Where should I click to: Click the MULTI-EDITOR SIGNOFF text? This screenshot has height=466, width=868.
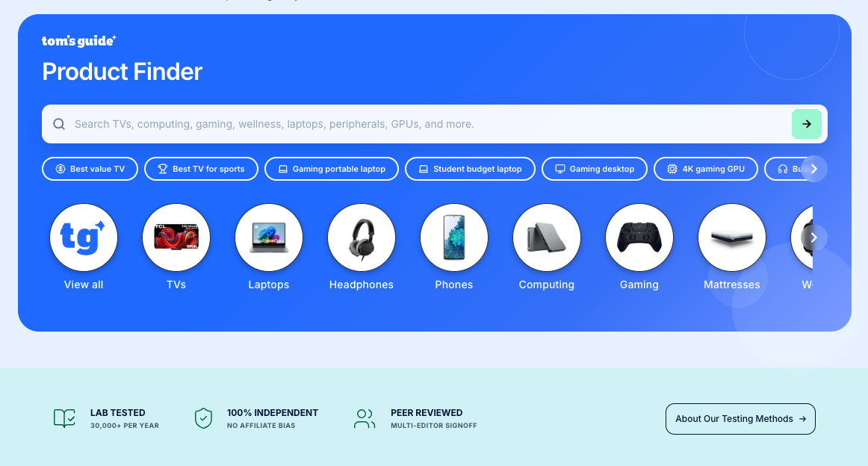coord(434,426)
